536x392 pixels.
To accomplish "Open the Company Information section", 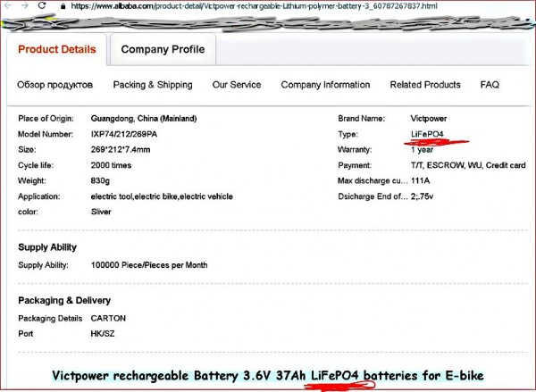I will point(325,85).
